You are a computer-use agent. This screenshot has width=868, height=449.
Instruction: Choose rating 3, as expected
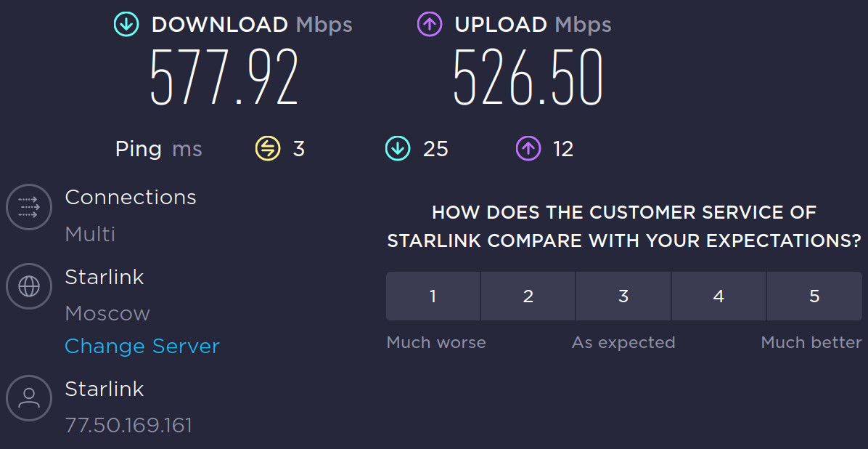623,296
